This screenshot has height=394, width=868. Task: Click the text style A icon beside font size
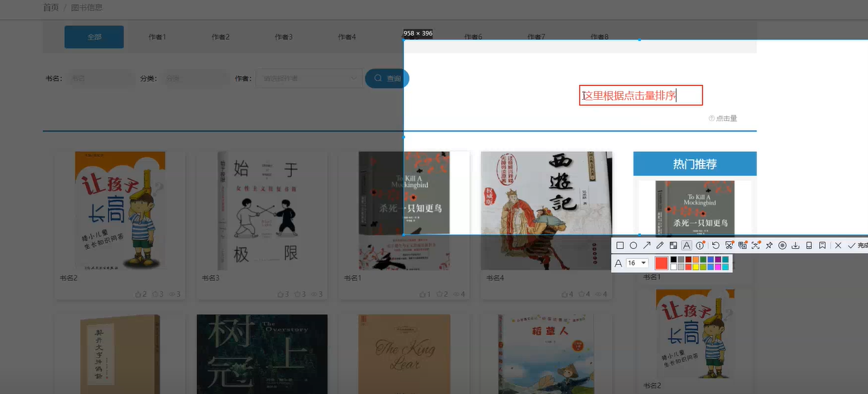point(618,263)
